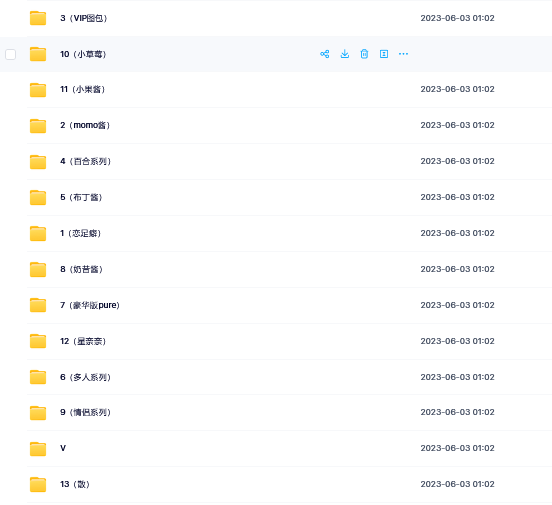Open the 1 (恋足癖) folder name
This screenshot has height=505, width=552.
(x=81, y=233)
